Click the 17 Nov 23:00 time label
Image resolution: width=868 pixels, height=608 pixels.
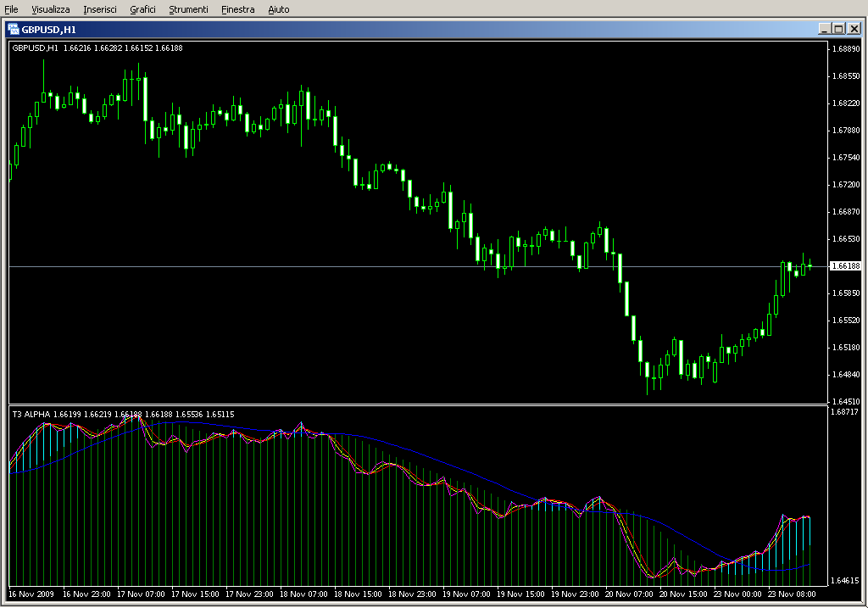[x=249, y=594]
